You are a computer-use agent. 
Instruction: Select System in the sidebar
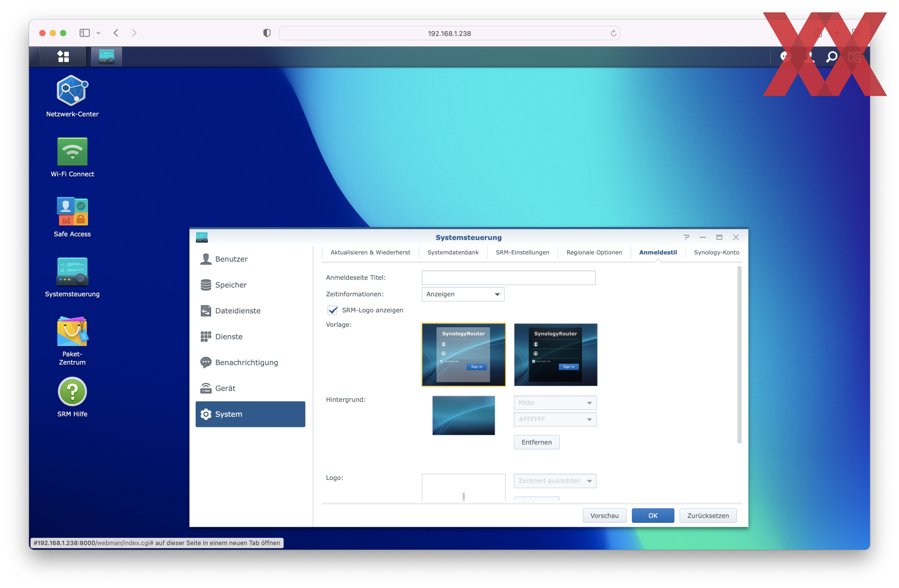(251, 414)
